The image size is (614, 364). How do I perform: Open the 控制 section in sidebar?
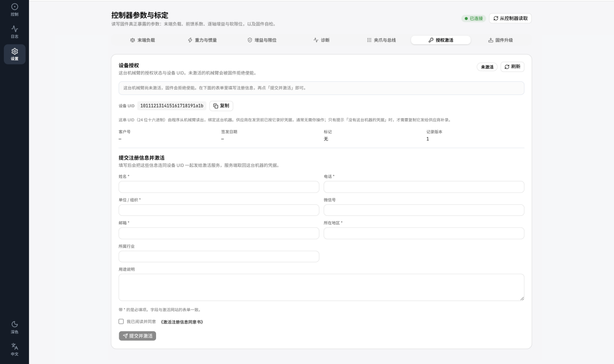point(15,10)
